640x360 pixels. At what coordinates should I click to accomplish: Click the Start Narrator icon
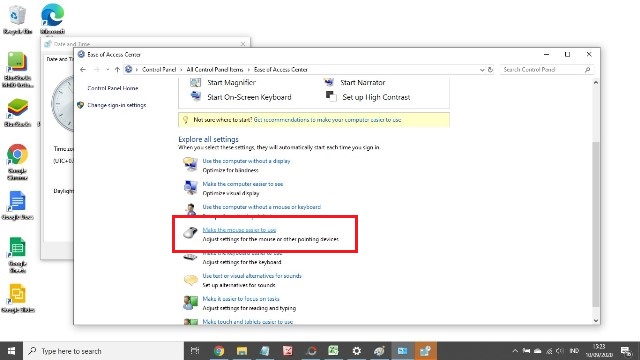tap(329, 82)
